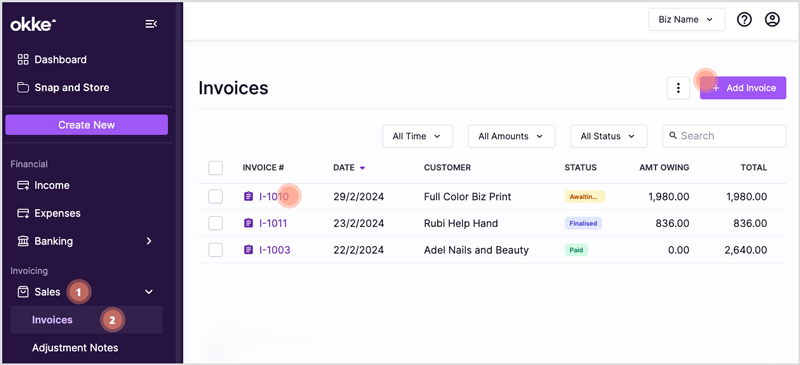The height and width of the screenshot is (365, 800).
Task: Collapse the sidebar using the menu icon
Action: [x=151, y=24]
